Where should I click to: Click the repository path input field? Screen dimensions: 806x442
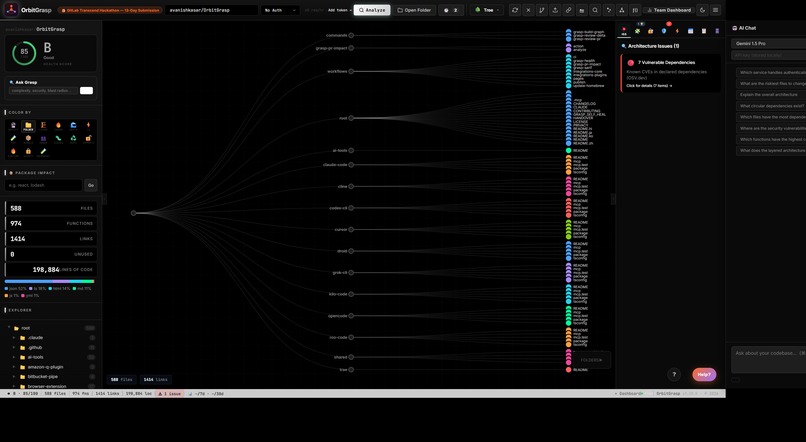(x=211, y=10)
